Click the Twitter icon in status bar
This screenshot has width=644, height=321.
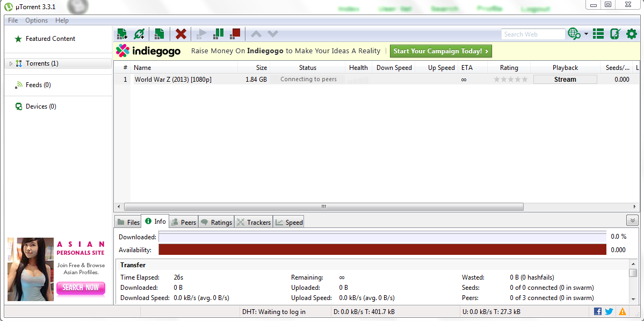(609, 311)
